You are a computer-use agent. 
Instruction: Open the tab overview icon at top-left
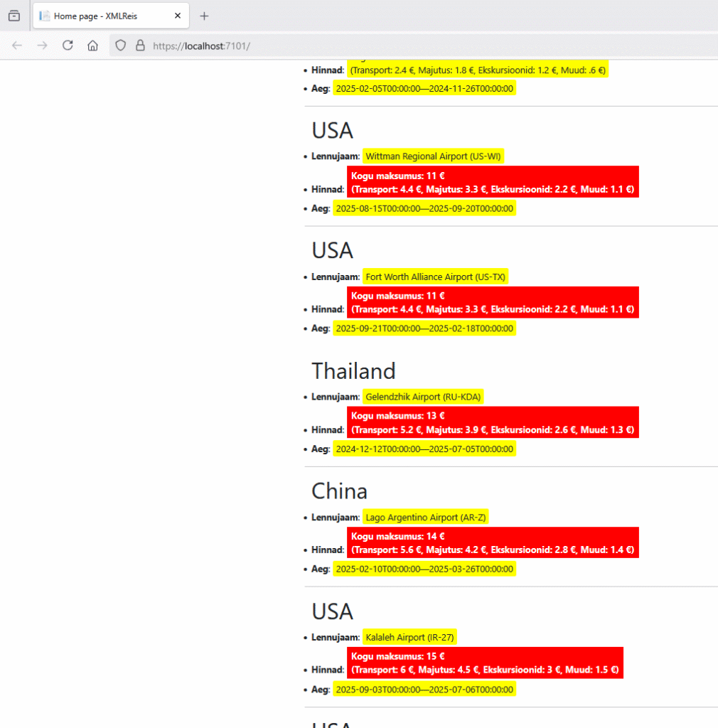coord(14,16)
